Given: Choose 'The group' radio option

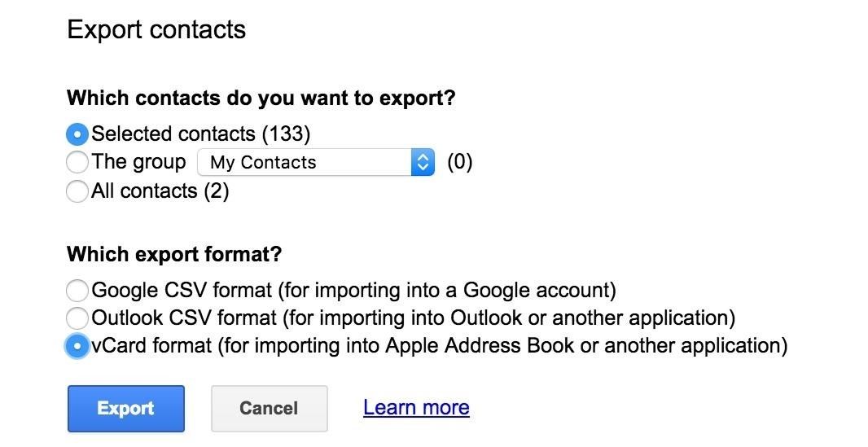Looking at the screenshot, I should click(x=77, y=162).
